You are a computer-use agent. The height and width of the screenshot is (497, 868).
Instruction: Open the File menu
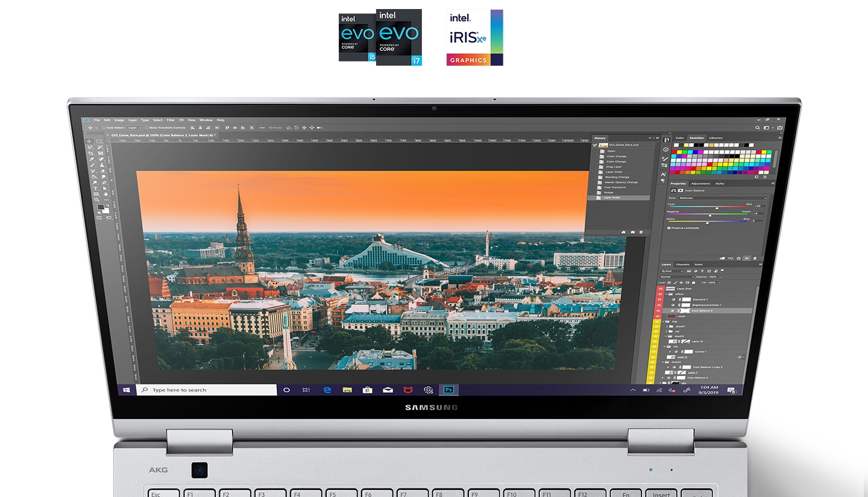(x=97, y=120)
